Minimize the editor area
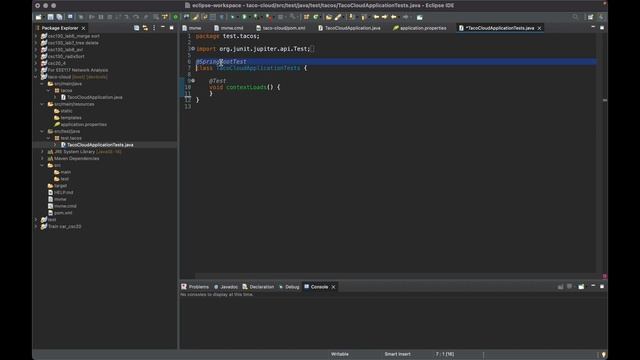The width and height of the screenshot is (640, 360). coord(593,27)
